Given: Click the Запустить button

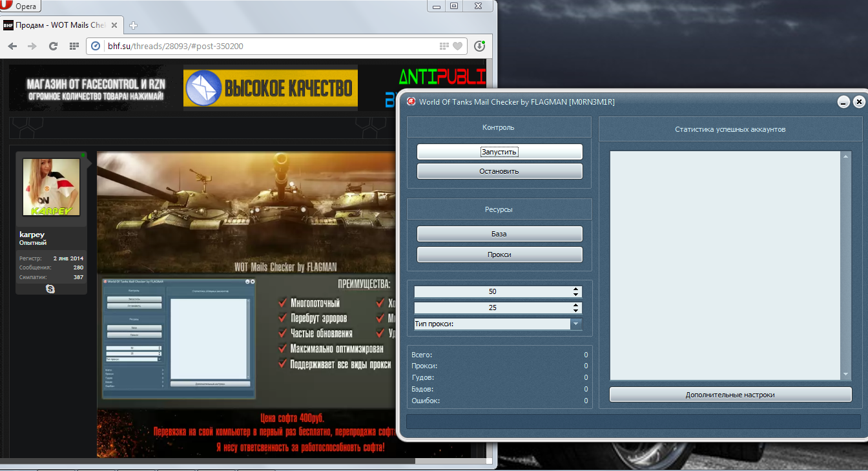Looking at the screenshot, I should coord(499,152).
